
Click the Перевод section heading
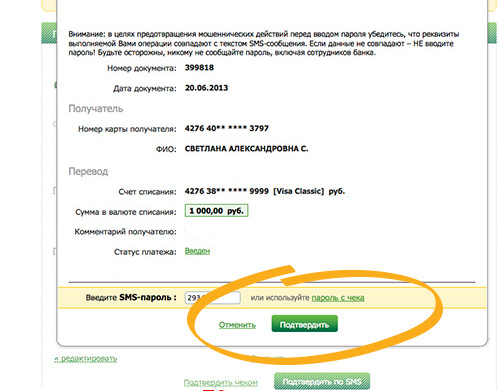pos(88,171)
